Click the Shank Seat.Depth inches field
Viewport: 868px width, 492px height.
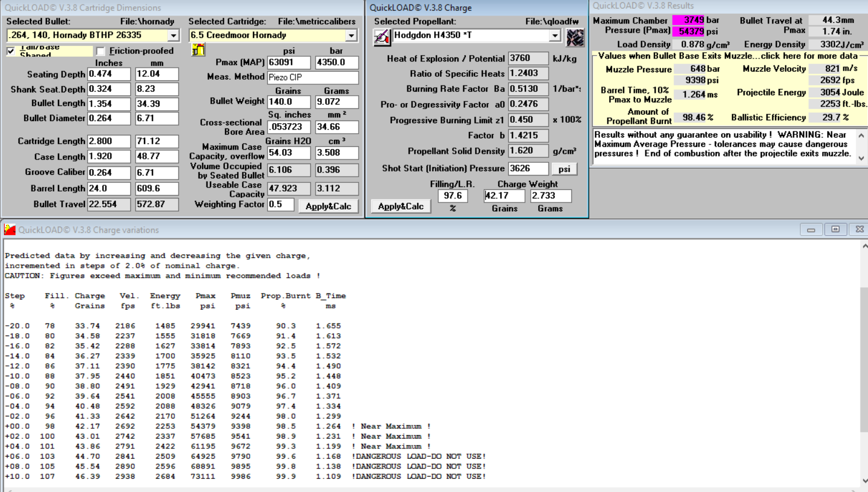coord(109,89)
